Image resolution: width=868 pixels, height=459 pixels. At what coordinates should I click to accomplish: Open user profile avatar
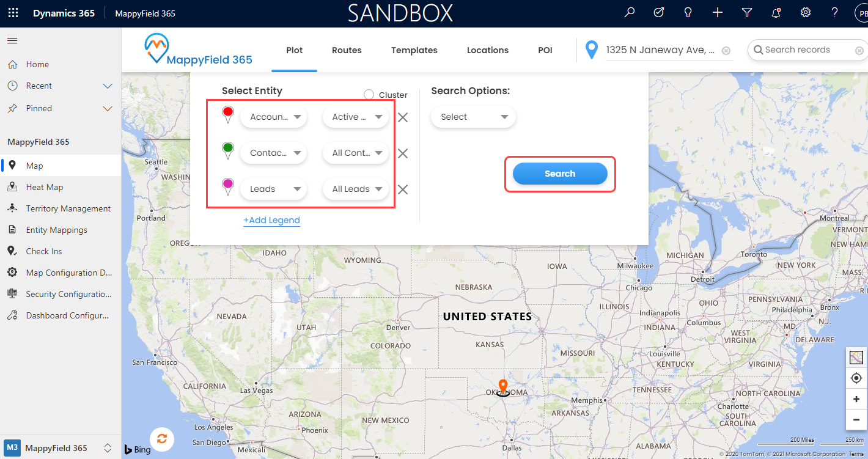point(862,13)
